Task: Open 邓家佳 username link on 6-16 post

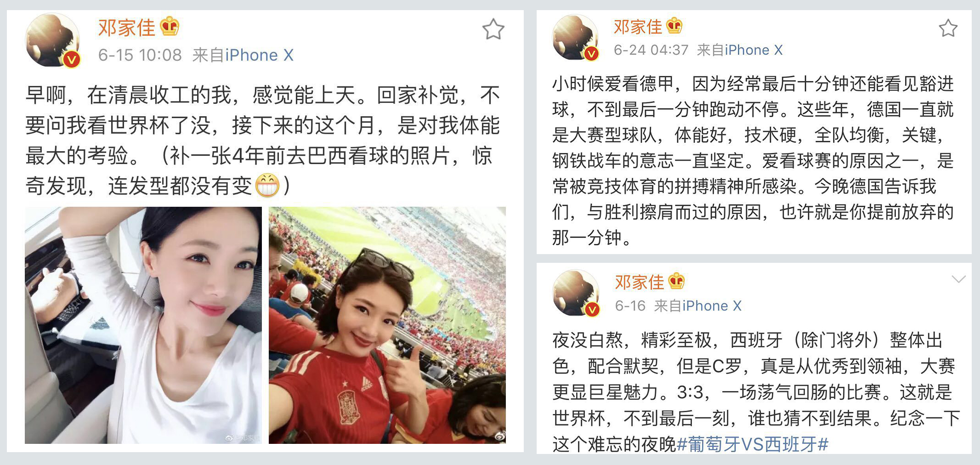Action: tap(640, 282)
